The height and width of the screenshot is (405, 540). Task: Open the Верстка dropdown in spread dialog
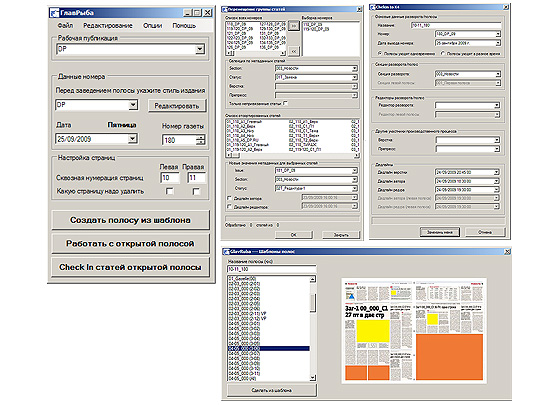(497, 140)
